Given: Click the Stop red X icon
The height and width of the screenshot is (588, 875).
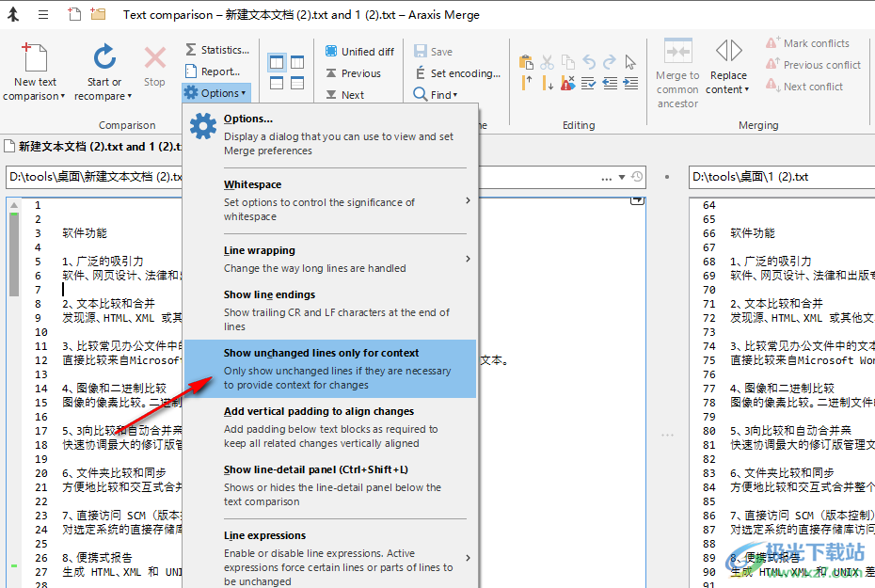Looking at the screenshot, I should [x=154, y=57].
